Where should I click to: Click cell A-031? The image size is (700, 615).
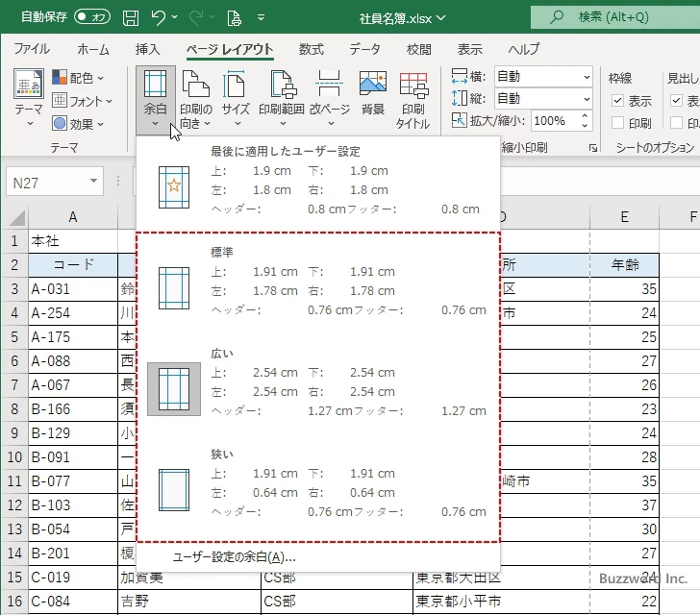point(73,289)
